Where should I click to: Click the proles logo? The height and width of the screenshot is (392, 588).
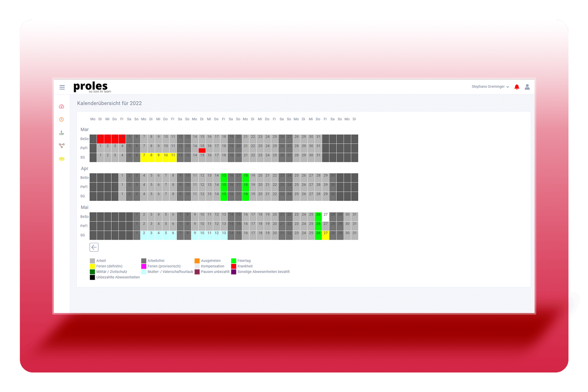(92, 87)
